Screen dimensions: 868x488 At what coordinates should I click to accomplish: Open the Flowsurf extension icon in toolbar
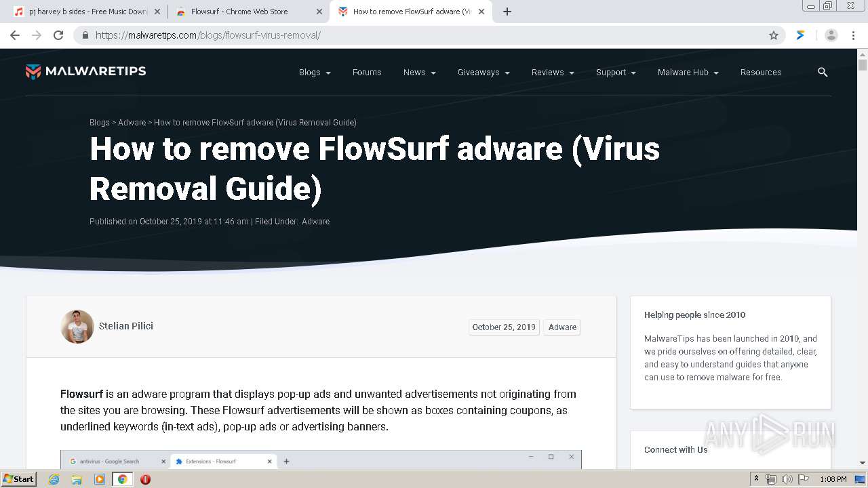coord(801,35)
